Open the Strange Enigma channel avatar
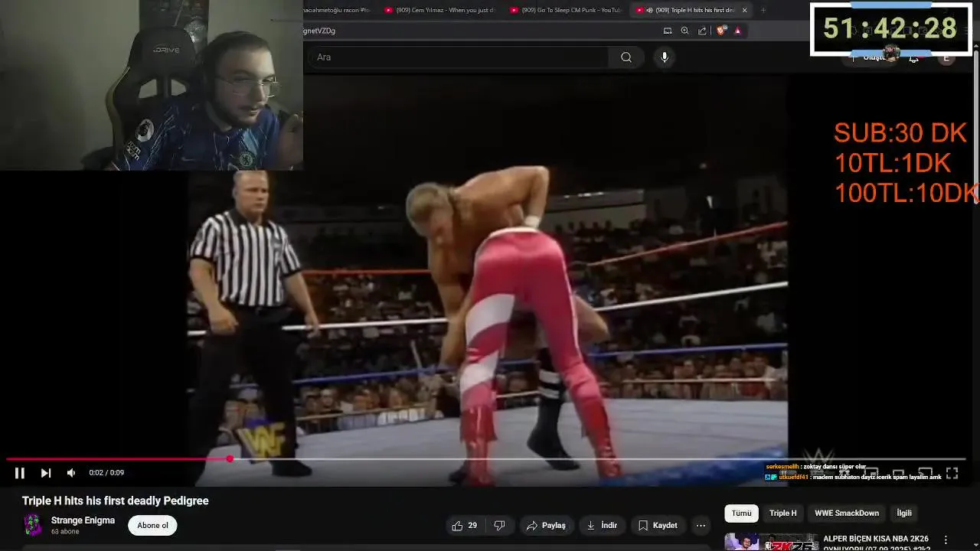 coord(33,525)
